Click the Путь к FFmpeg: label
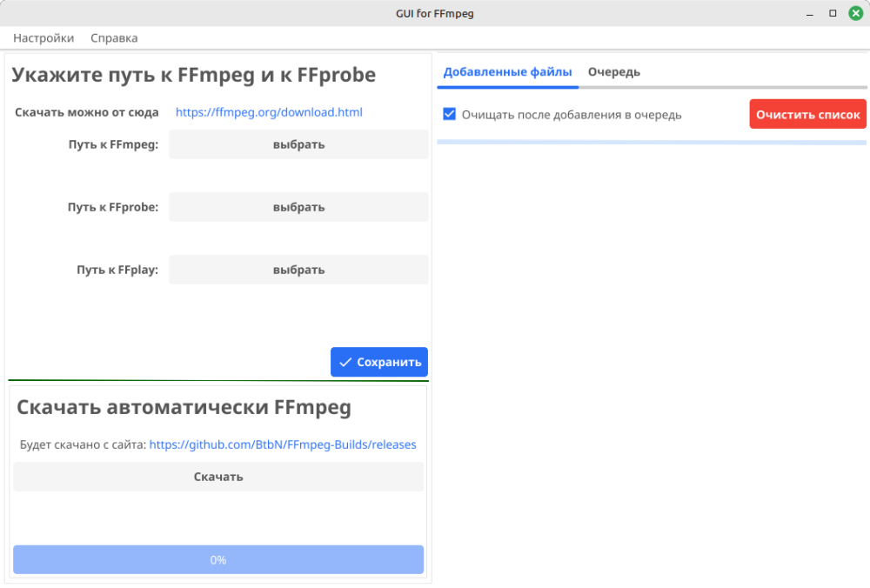The height and width of the screenshot is (588, 870). 113,144
